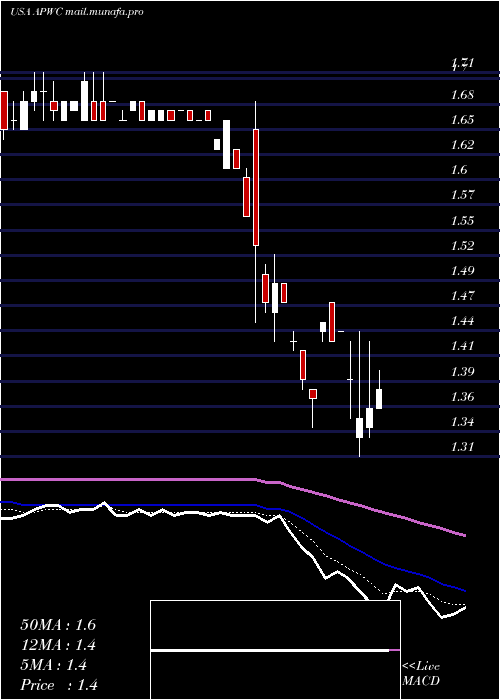
Task: Click the last white candlestick on the right
Action: point(379,399)
